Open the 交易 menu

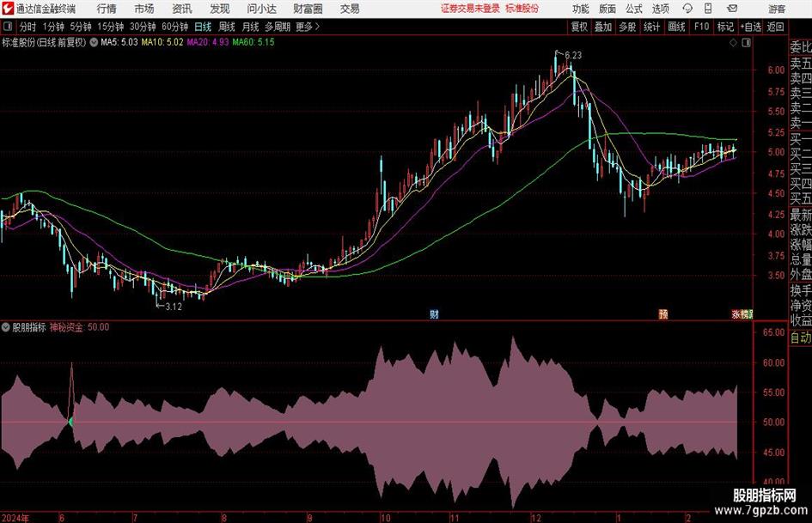coord(350,9)
